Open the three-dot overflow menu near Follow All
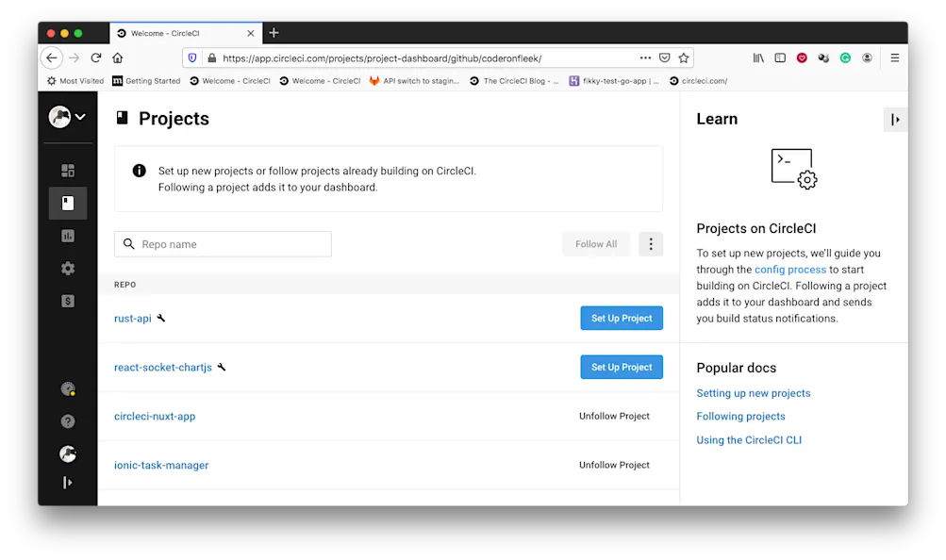Viewport: 946px width, 560px height. coord(650,243)
